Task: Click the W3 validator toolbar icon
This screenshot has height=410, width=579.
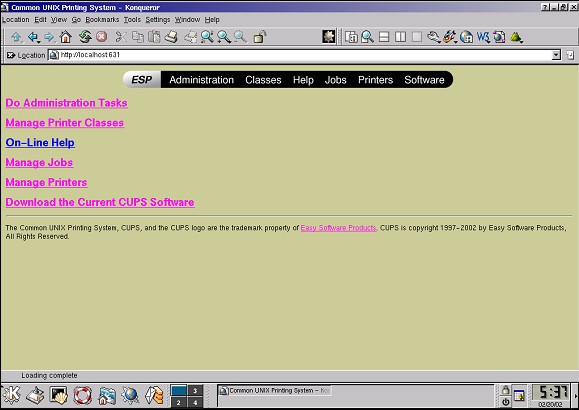Action: click(x=483, y=37)
